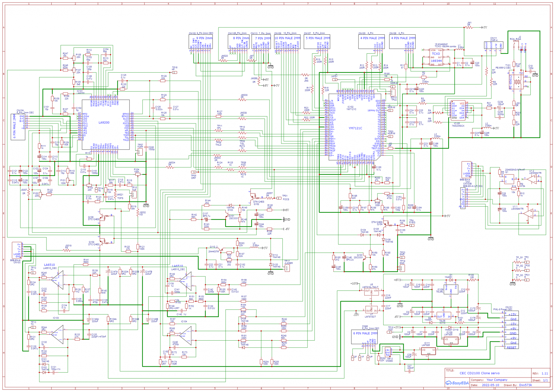
Task: Click the JM1 0R jumper label
Action: [469, 24]
